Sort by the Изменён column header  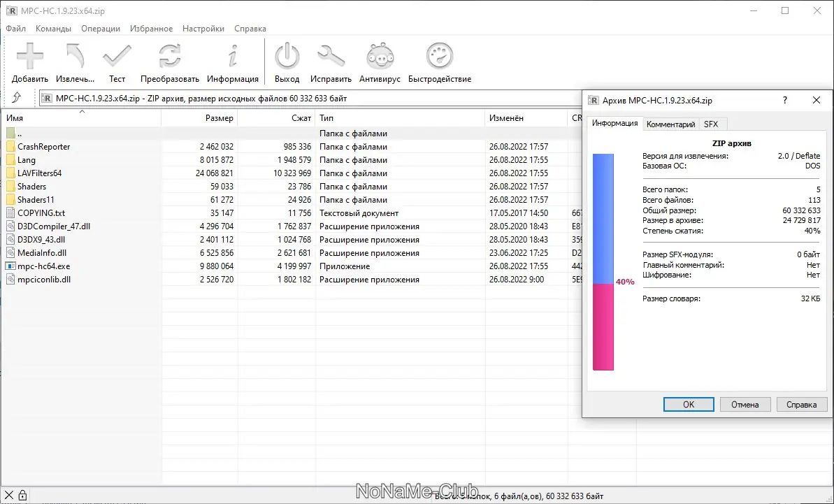pos(526,118)
